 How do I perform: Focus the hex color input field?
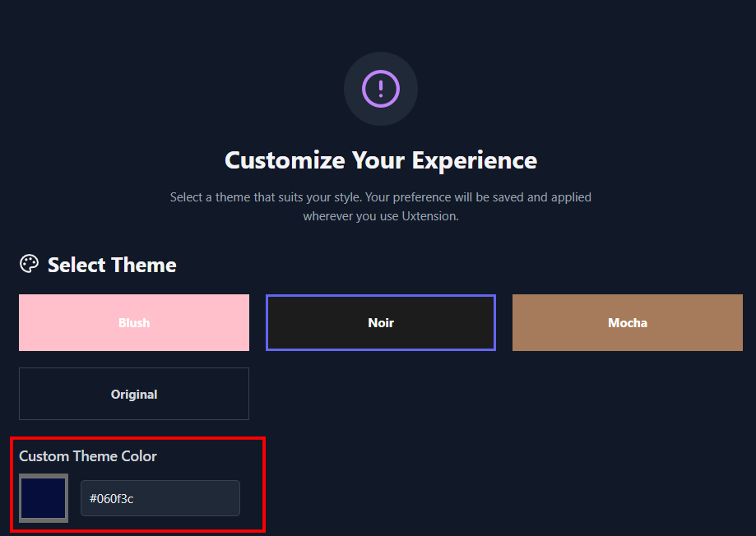(160, 498)
